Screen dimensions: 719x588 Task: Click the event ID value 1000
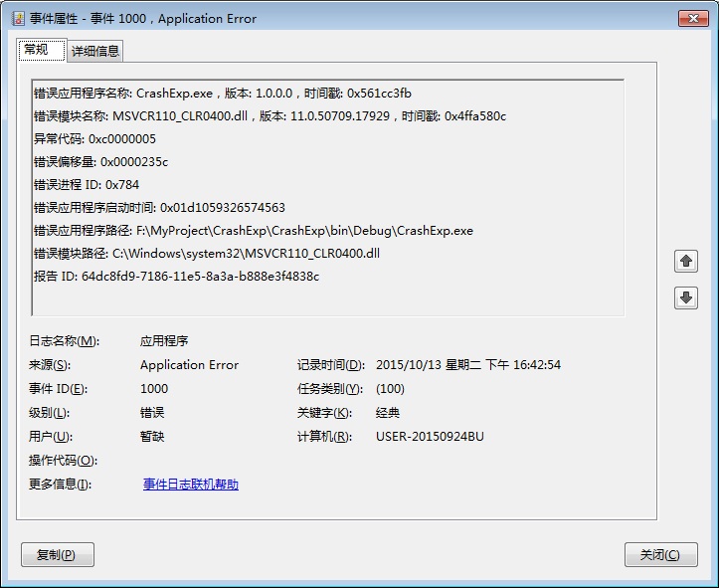[x=154, y=389]
